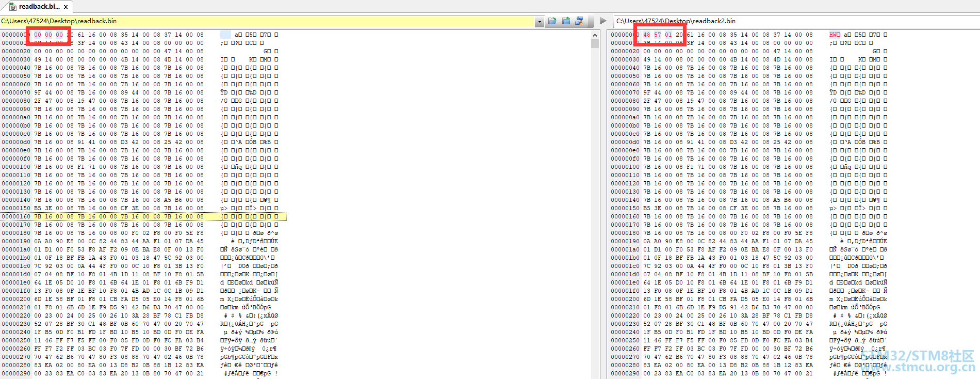The height and width of the screenshot is (379, 980).
Task: Click the open file folder icon
Action: coord(552,21)
